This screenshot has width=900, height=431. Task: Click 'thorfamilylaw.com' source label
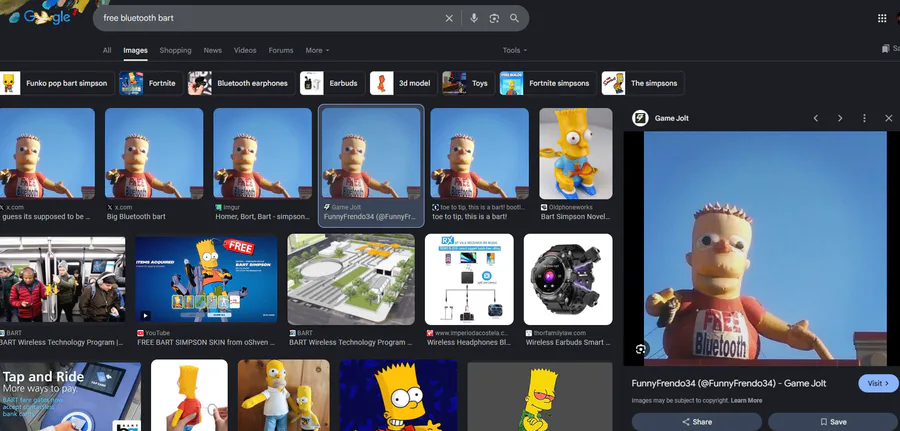click(559, 333)
